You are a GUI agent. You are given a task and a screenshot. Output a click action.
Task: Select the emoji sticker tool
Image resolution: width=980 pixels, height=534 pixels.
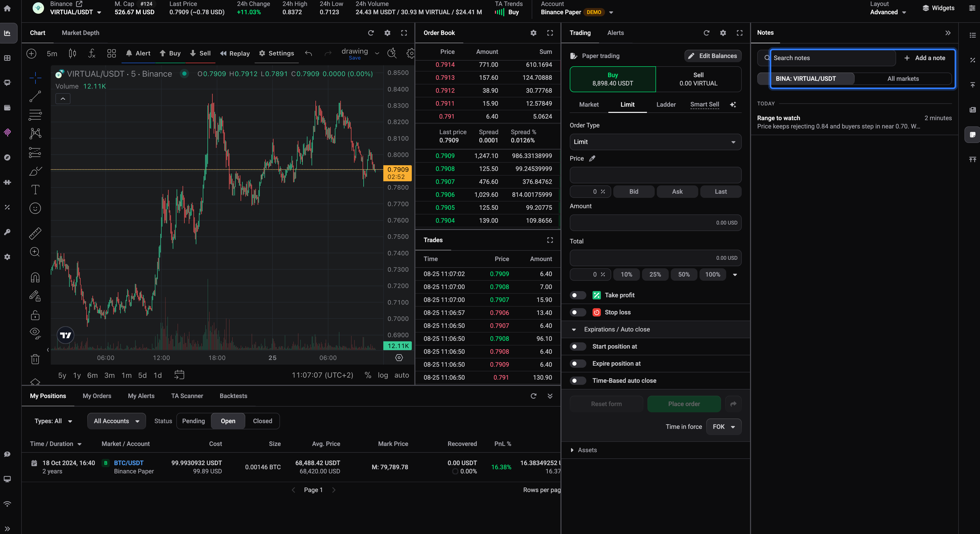click(x=35, y=208)
